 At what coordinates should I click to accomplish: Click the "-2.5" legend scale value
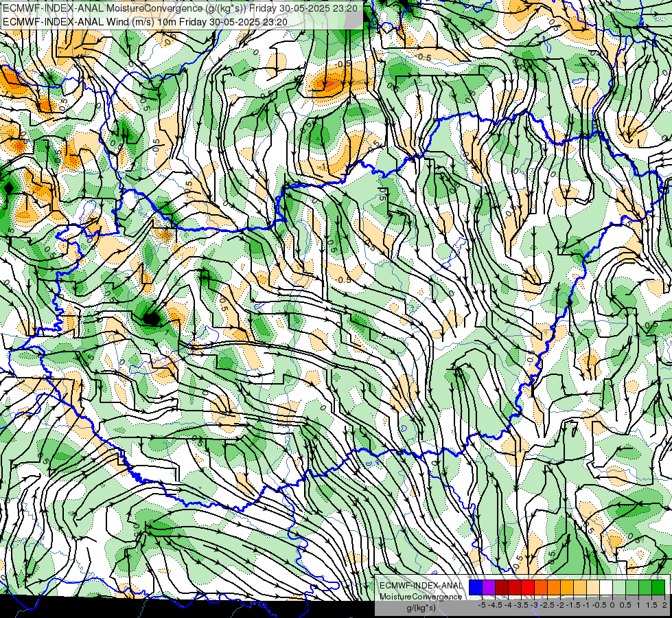(547, 605)
